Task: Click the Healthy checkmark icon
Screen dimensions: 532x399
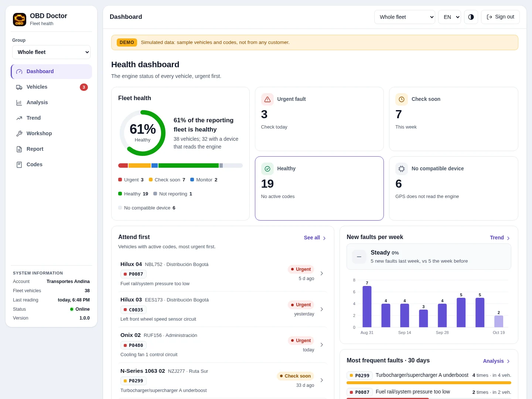Action: tap(267, 169)
